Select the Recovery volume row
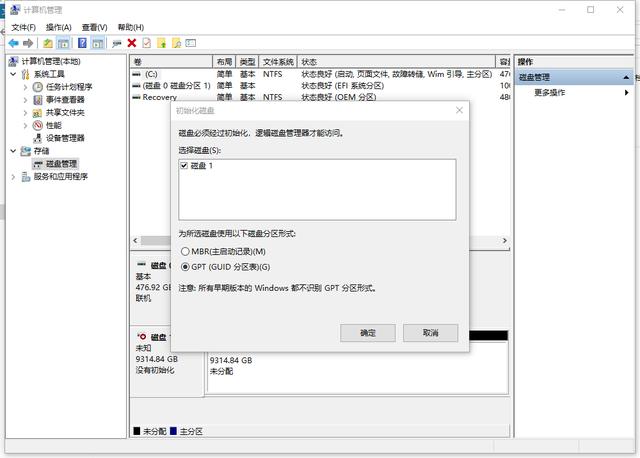Viewport: 640px width, 458px height. click(320, 97)
